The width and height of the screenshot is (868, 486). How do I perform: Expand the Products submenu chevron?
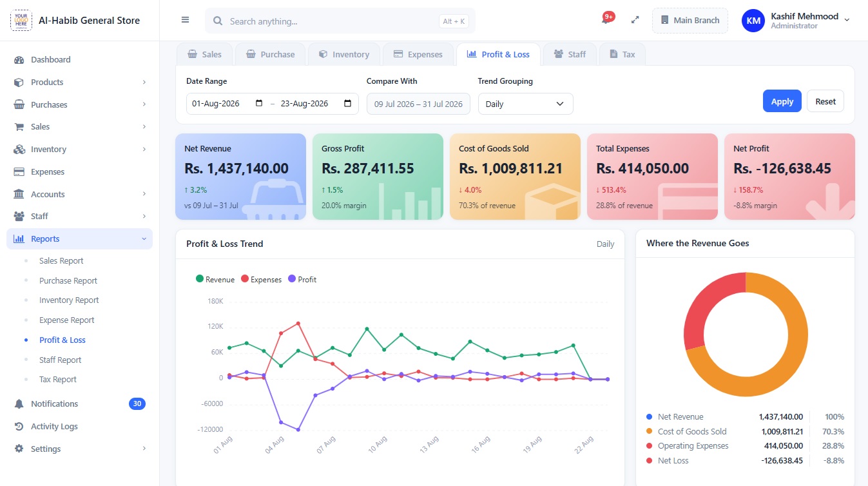point(144,83)
